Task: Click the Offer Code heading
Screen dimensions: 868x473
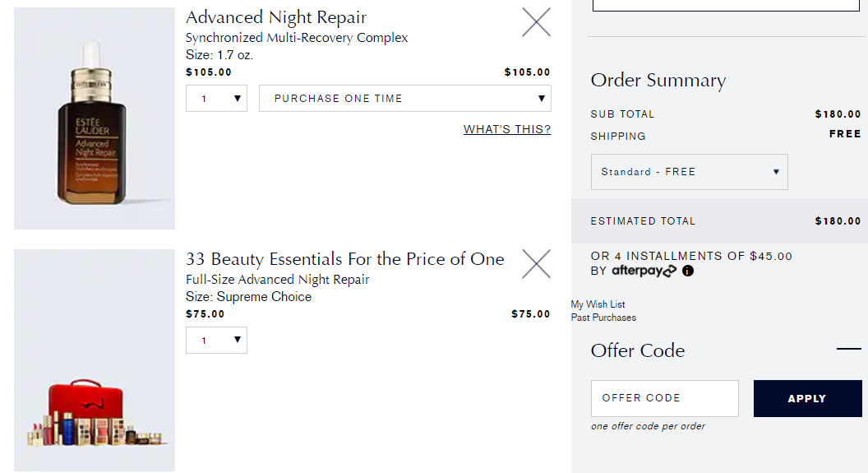Action: pos(638,350)
